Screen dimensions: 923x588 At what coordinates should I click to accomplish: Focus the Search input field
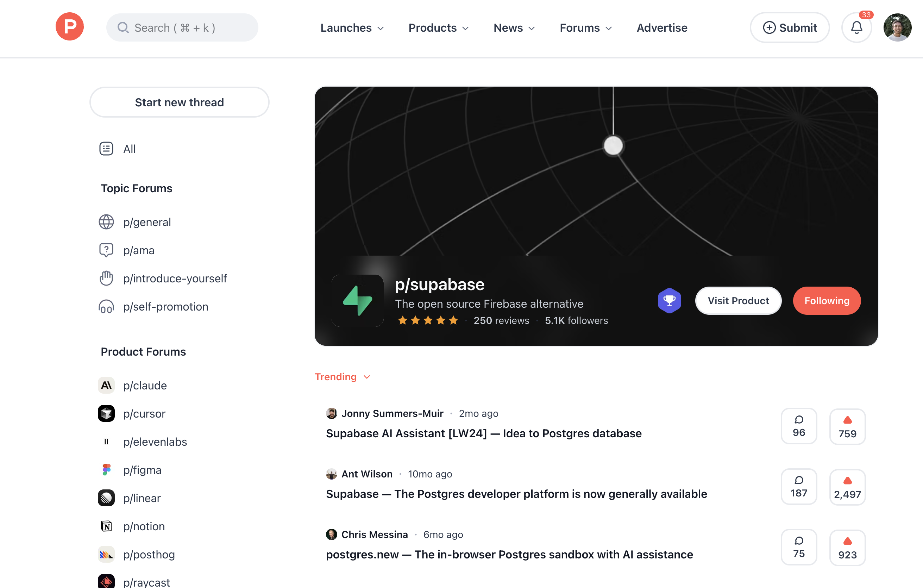(x=182, y=28)
